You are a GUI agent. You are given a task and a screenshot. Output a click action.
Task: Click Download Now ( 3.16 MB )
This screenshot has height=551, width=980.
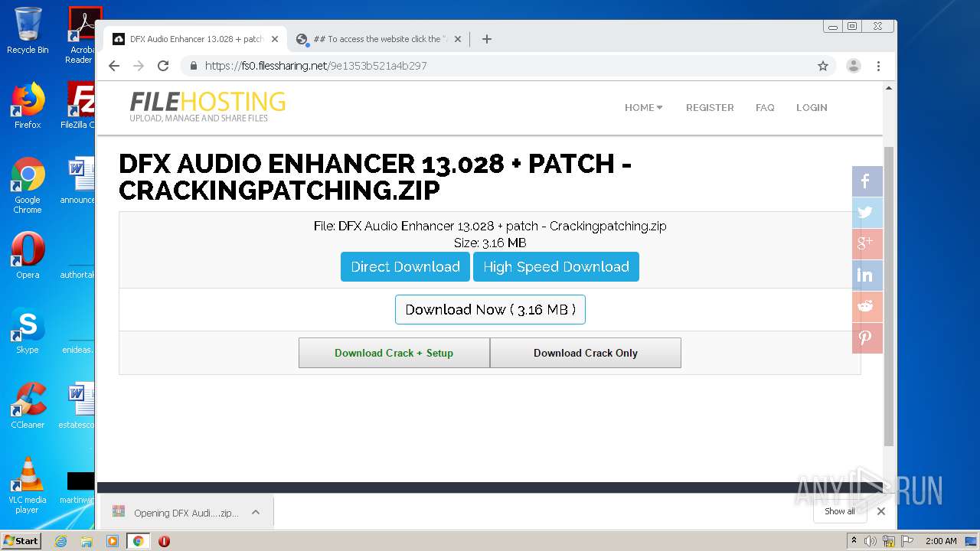490,310
